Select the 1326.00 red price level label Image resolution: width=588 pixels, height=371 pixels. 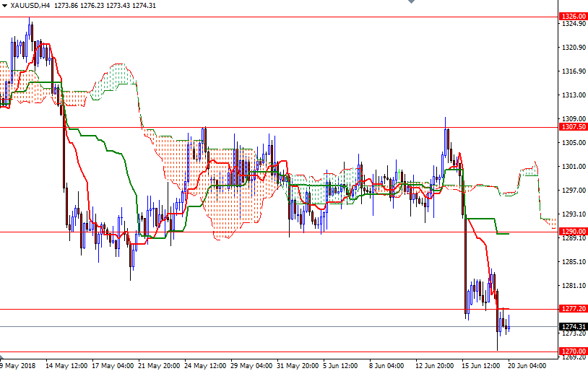(x=574, y=17)
